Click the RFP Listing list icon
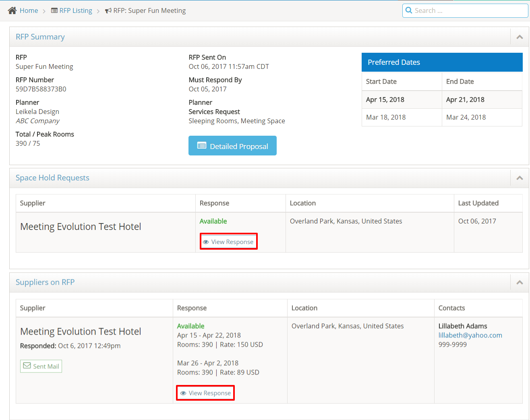530x420 pixels. pyautogui.click(x=54, y=10)
